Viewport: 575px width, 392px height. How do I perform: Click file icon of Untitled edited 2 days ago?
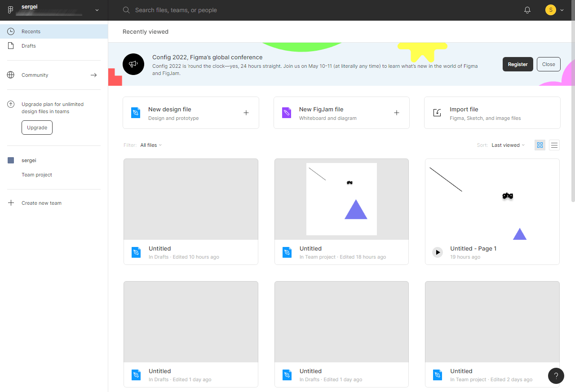pos(438,375)
